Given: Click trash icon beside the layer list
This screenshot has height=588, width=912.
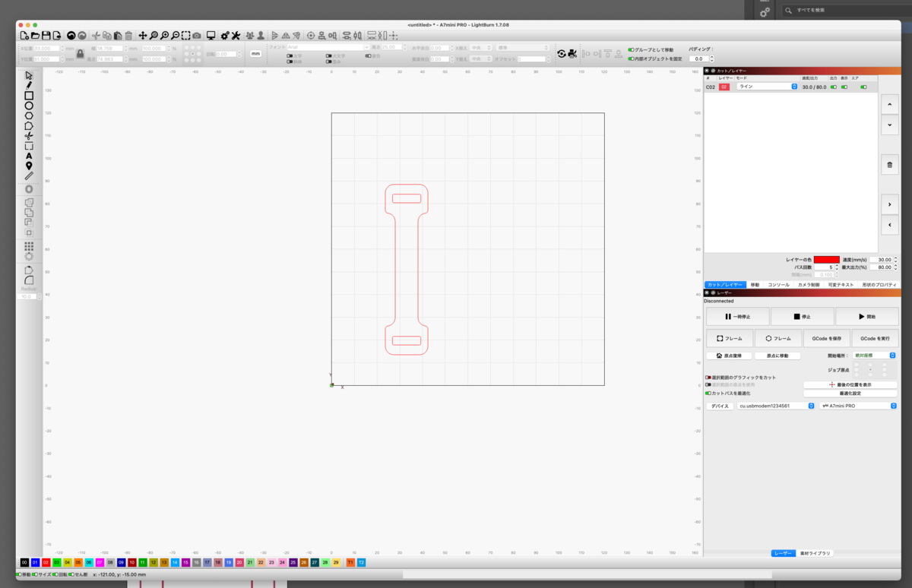Looking at the screenshot, I should tap(890, 164).
